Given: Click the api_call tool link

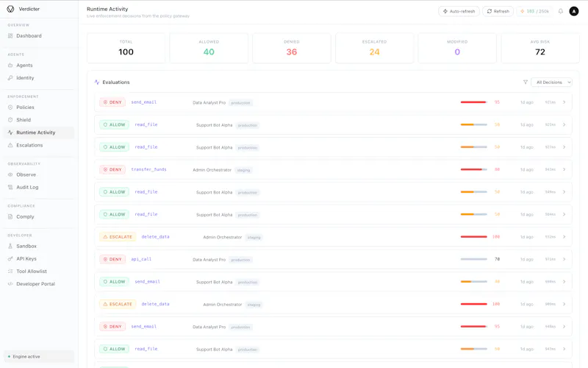Looking at the screenshot, I should [x=141, y=259].
